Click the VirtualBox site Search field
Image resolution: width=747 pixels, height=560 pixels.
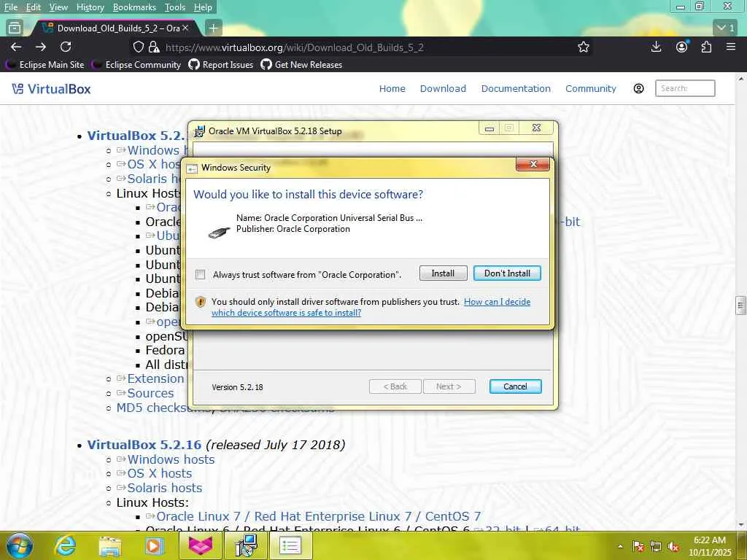[x=685, y=88]
